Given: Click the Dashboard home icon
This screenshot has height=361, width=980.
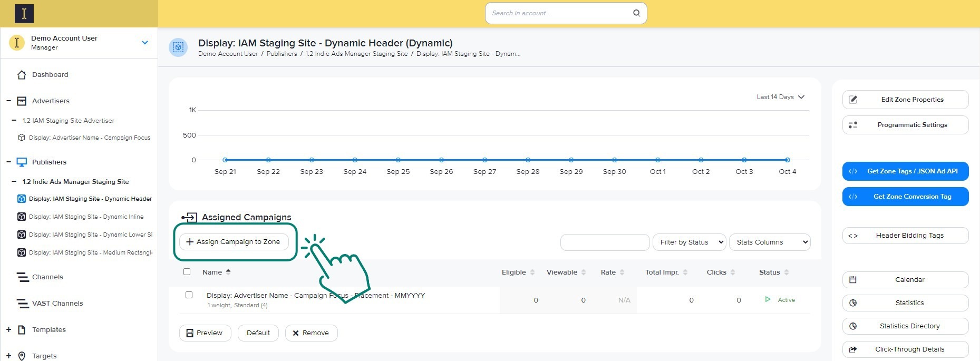Looking at the screenshot, I should pyautogui.click(x=22, y=75).
